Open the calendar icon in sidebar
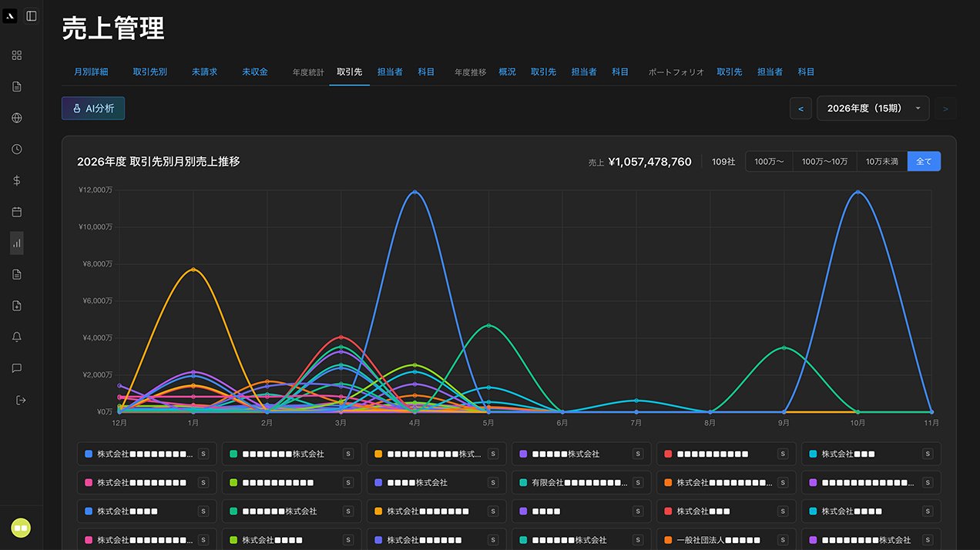Image resolution: width=980 pixels, height=550 pixels. point(17,212)
